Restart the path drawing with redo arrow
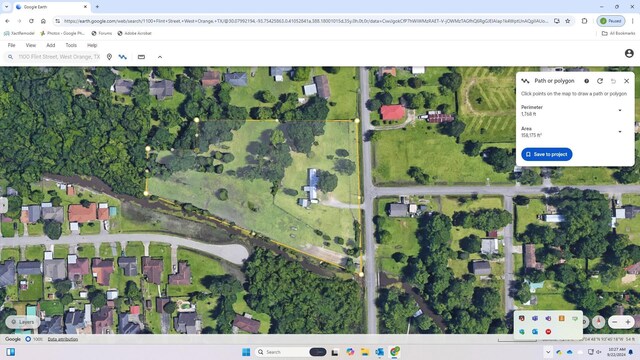The height and width of the screenshot is (360, 640). click(x=600, y=81)
